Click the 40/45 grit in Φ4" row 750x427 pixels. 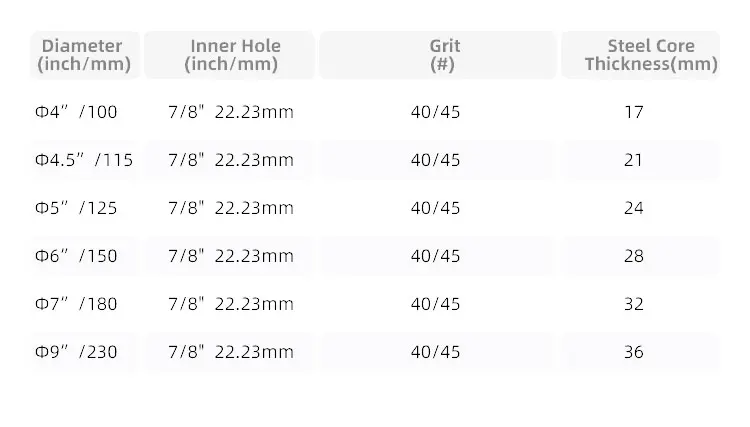click(435, 112)
